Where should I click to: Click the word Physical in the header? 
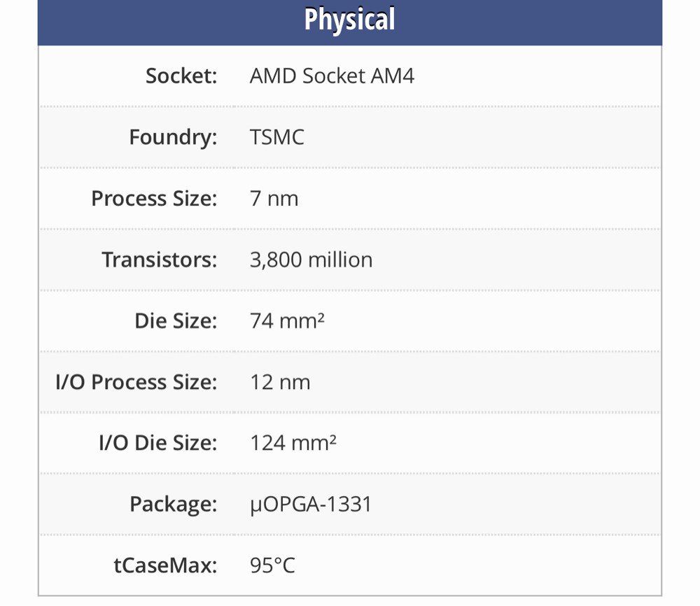(x=349, y=20)
